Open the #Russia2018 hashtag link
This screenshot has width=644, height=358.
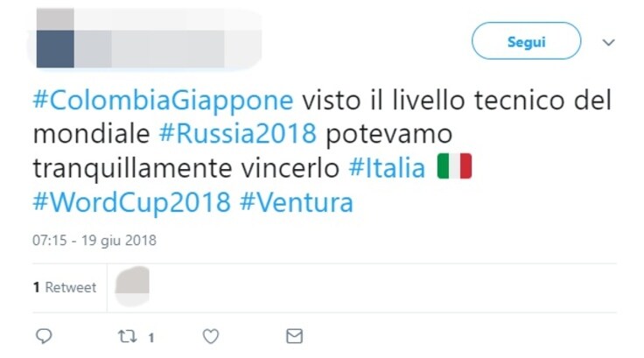click(x=238, y=134)
